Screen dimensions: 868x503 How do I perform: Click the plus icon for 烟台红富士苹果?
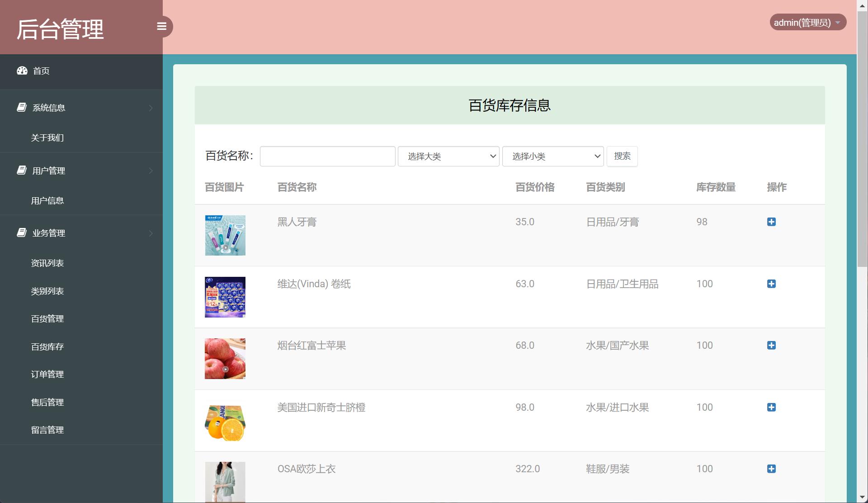coord(771,345)
